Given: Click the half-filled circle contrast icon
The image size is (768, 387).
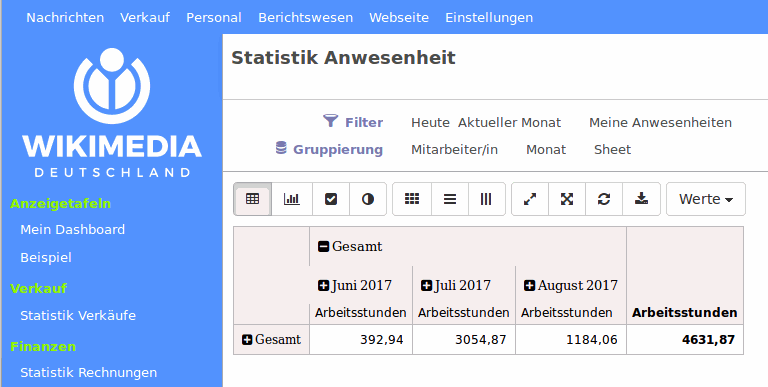Looking at the screenshot, I should [x=368, y=199].
